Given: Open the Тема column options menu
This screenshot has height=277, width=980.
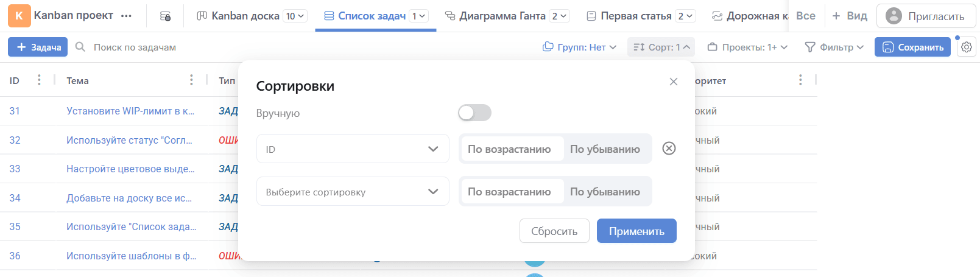Looking at the screenshot, I should pyautogui.click(x=191, y=80).
